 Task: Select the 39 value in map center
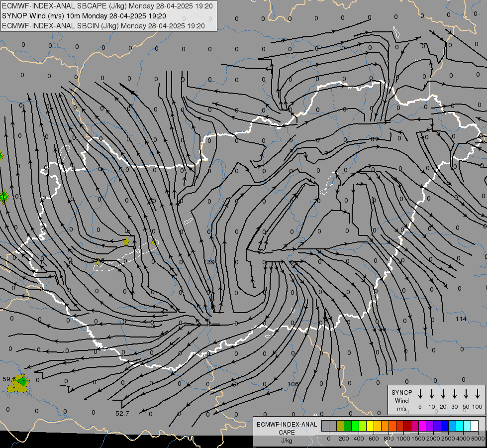pyautogui.click(x=211, y=262)
